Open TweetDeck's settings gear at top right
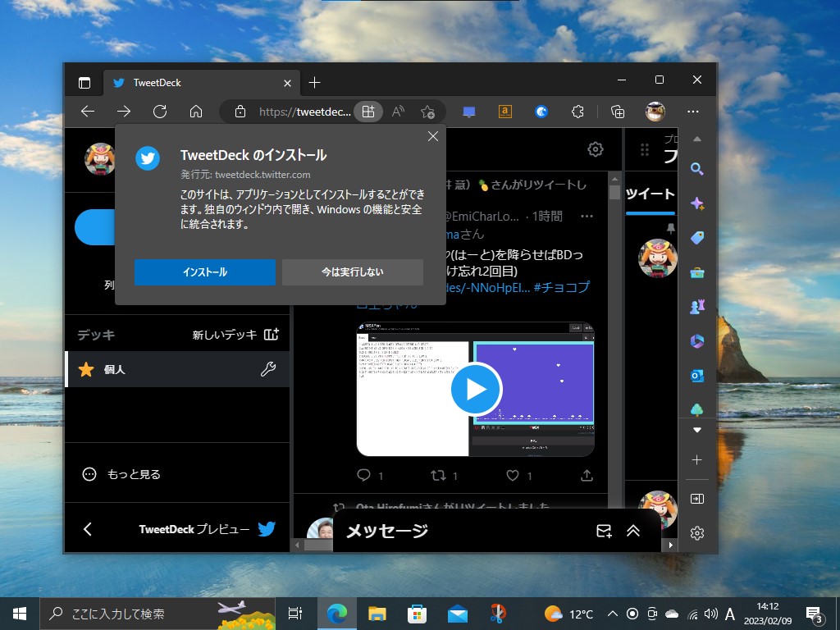 [x=596, y=149]
